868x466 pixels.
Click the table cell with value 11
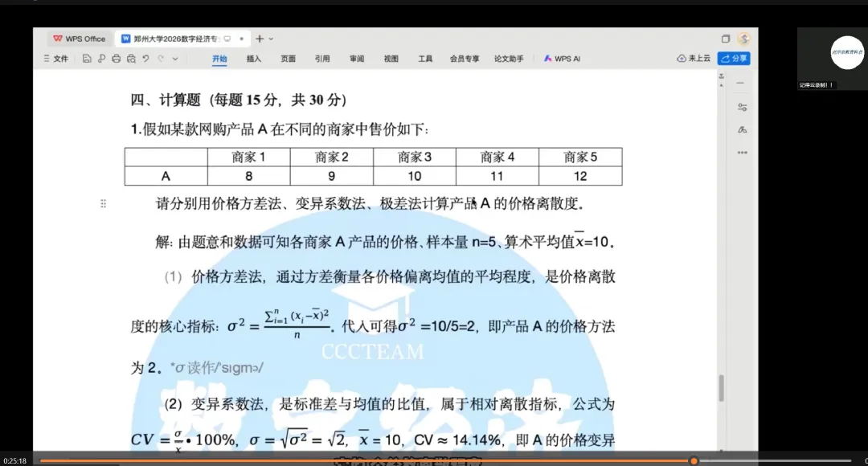coord(497,176)
